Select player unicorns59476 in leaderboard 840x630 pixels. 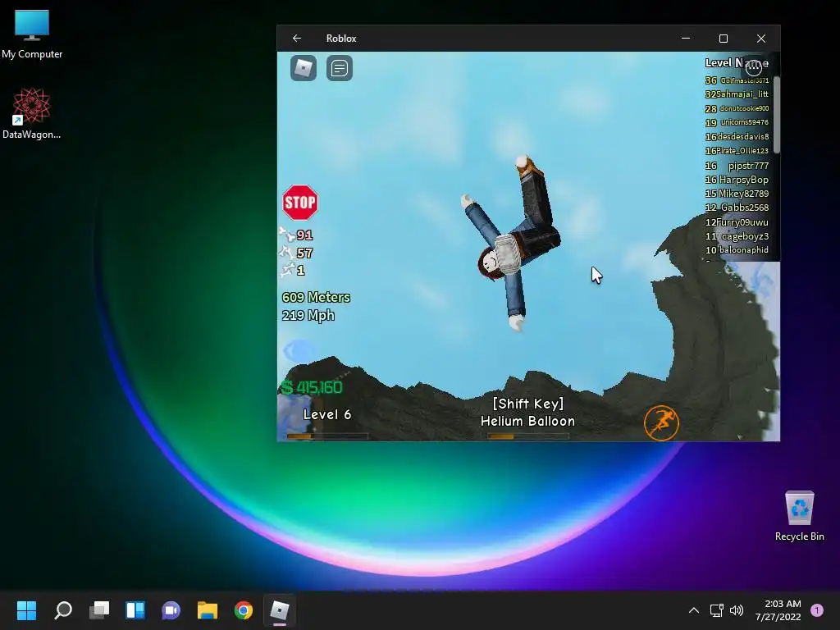745,122
